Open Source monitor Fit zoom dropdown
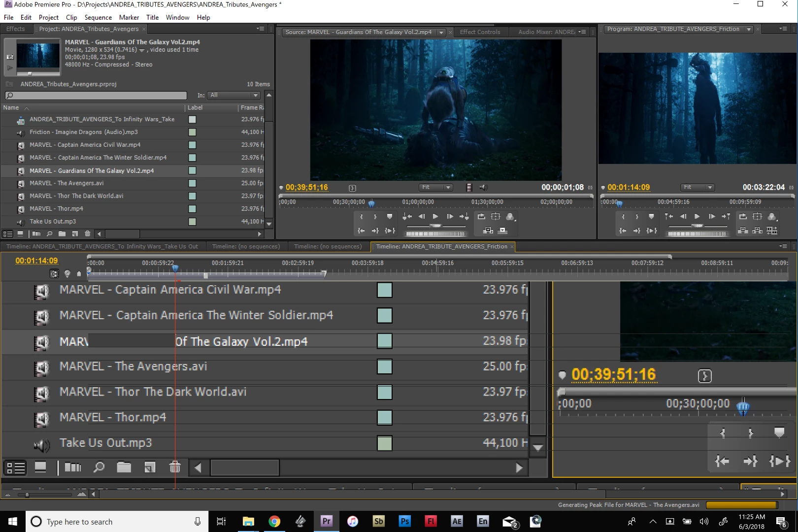This screenshot has height=532, width=798. click(435, 187)
